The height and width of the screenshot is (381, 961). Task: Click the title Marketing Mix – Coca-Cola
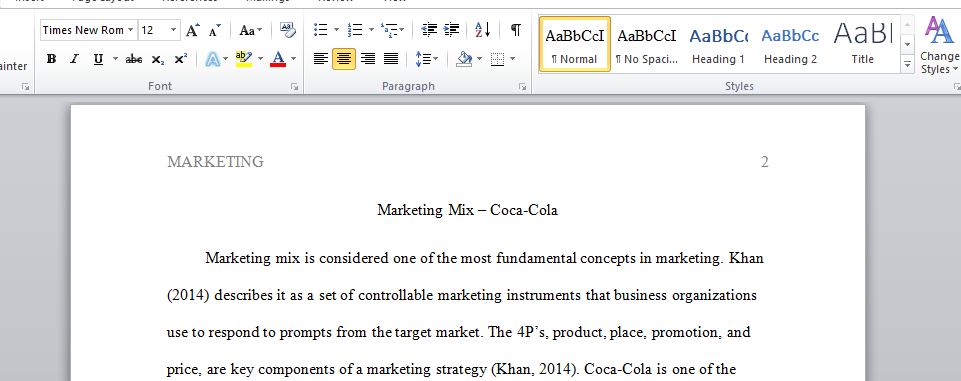point(467,210)
